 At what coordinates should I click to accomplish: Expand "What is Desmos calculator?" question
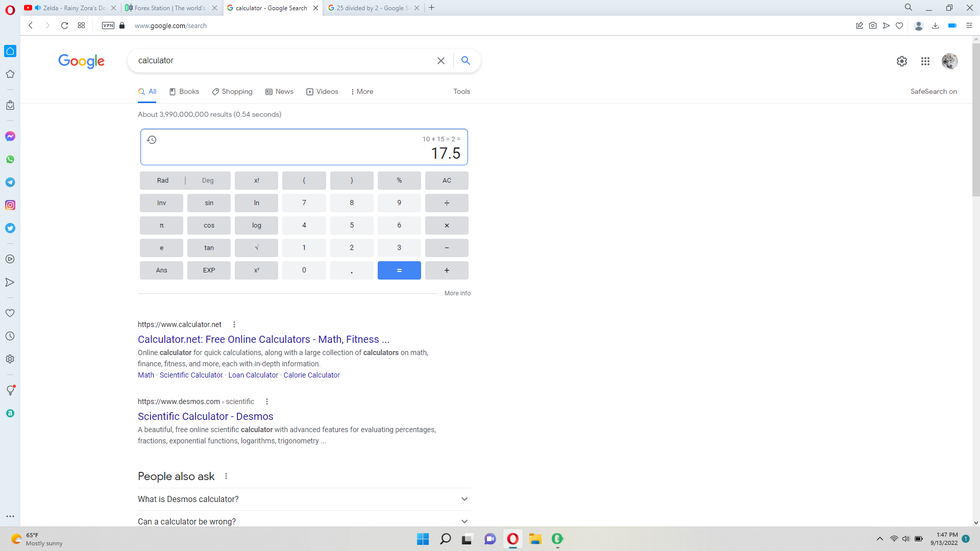[304, 499]
